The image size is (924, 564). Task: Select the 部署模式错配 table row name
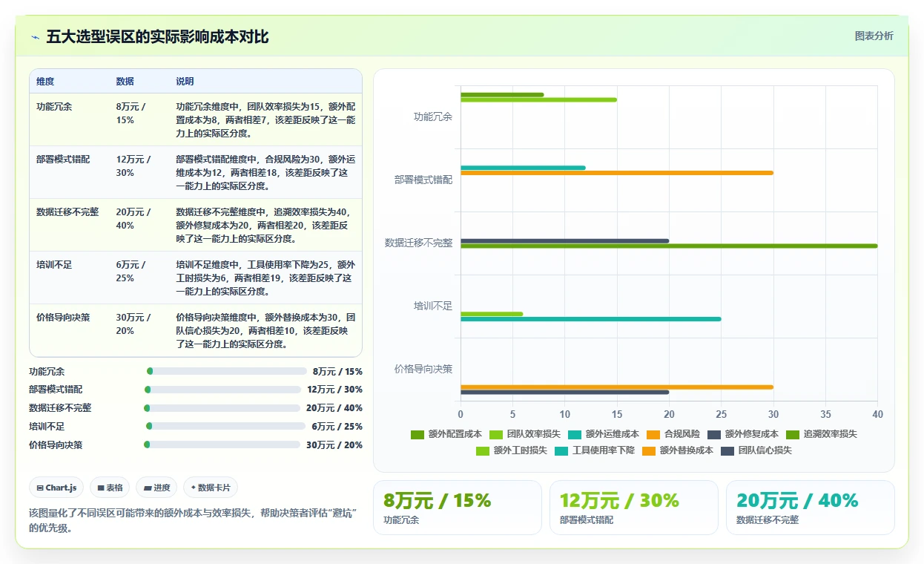tap(63, 160)
